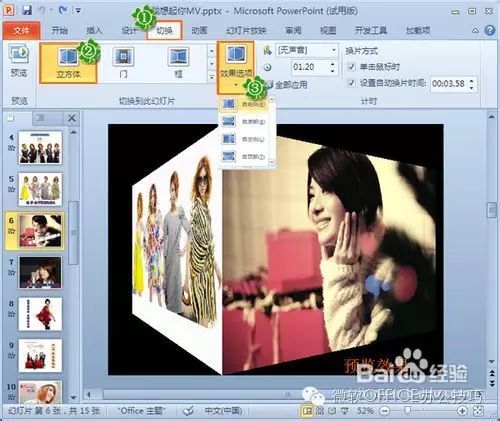
Task: Click the 预览 preview transition button
Action: click(19, 62)
